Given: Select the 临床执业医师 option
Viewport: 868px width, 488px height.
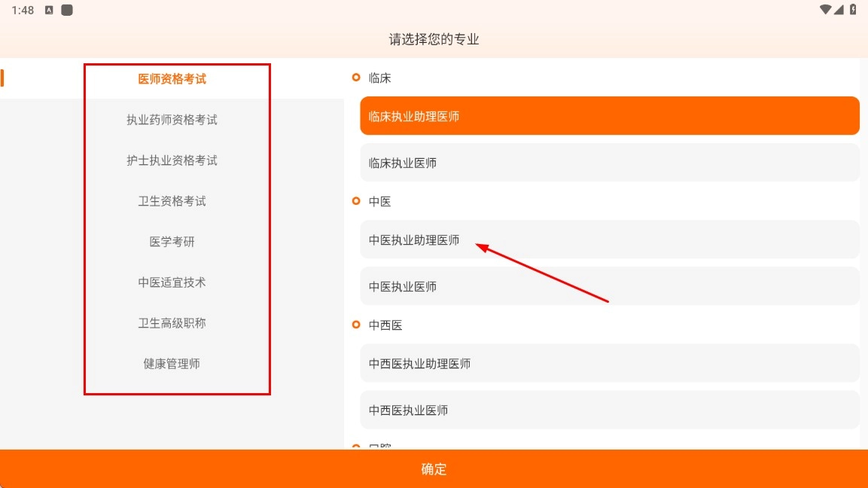Looking at the screenshot, I should point(609,163).
